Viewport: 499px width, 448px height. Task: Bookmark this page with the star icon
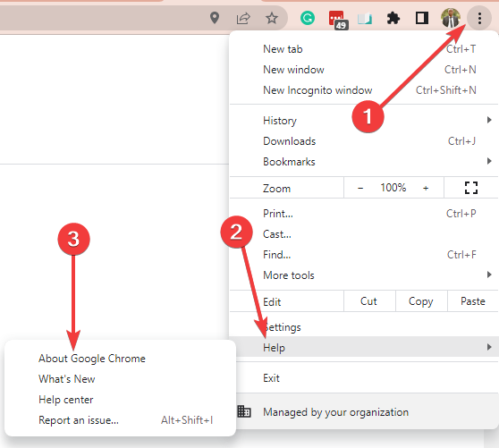pos(272,18)
